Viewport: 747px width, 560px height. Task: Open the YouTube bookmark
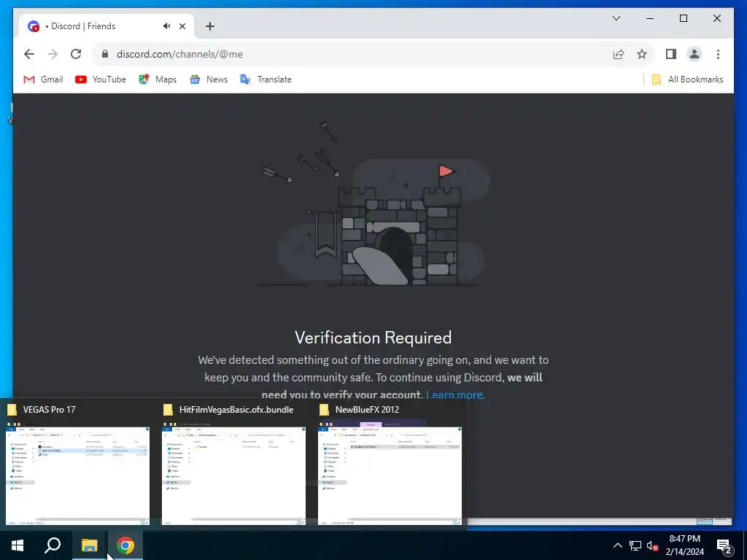101,79
